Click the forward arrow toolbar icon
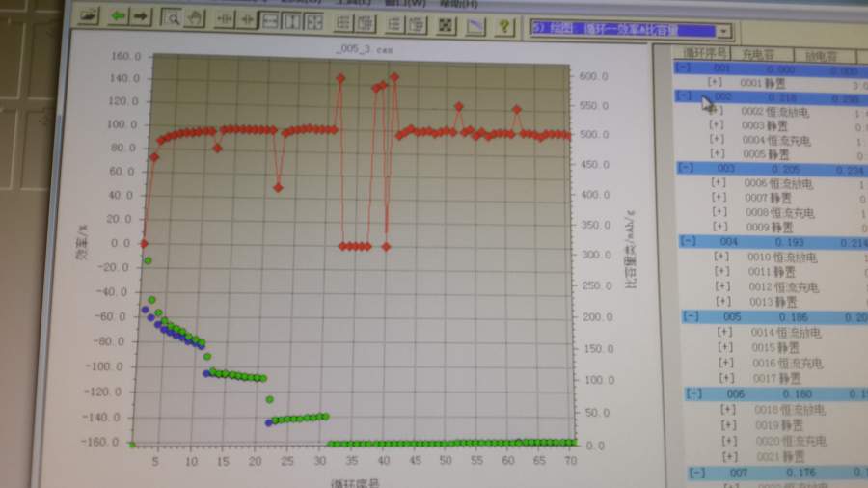The image size is (868, 488). pyautogui.click(x=141, y=16)
